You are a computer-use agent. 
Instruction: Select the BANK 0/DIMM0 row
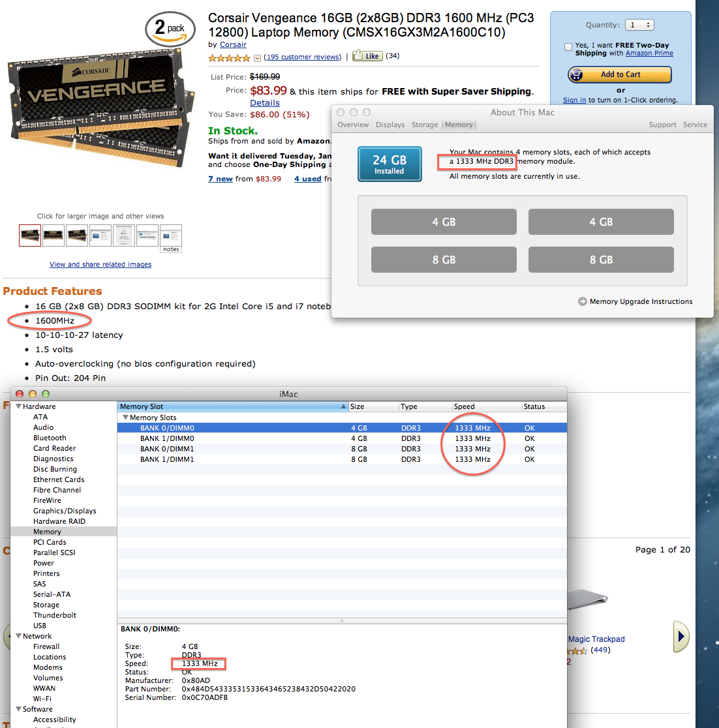coord(342,428)
